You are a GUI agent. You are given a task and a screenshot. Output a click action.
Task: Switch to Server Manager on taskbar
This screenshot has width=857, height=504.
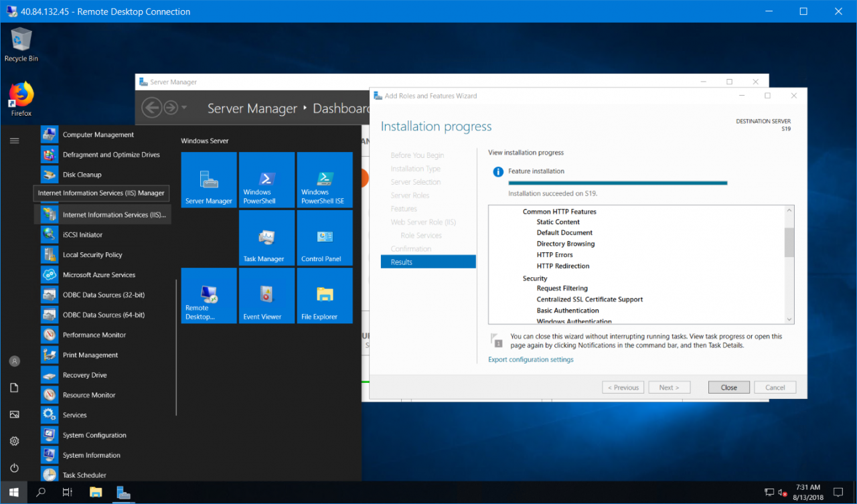123,493
